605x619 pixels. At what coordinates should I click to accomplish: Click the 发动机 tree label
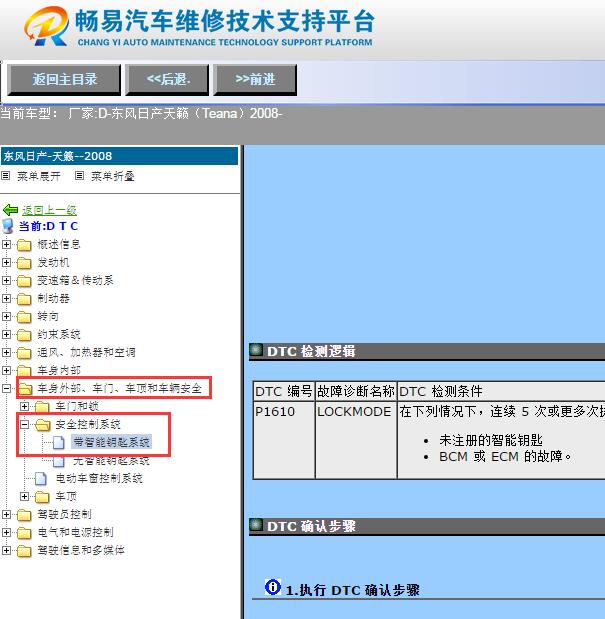coord(53,263)
